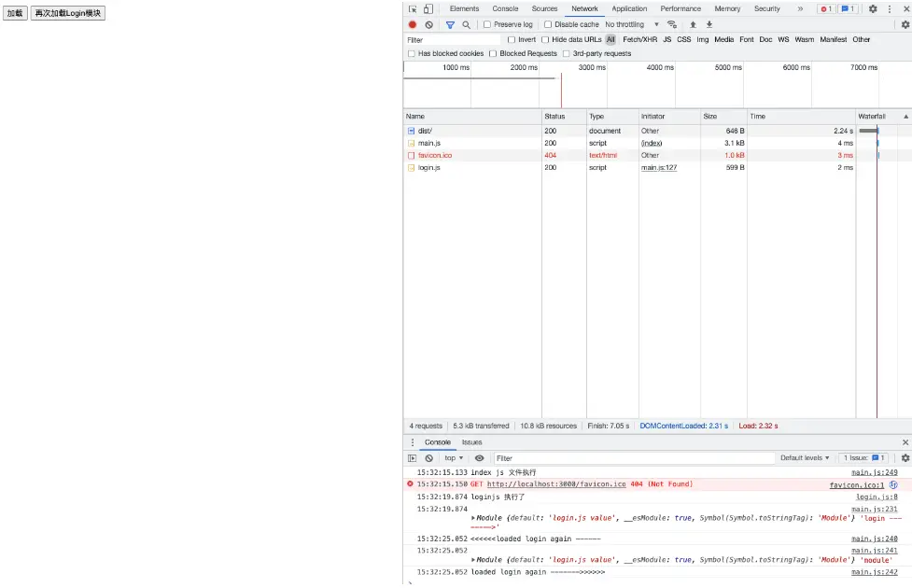Show console sidebar icon
This screenshot has height=588, width=912.
click(413, 458)
